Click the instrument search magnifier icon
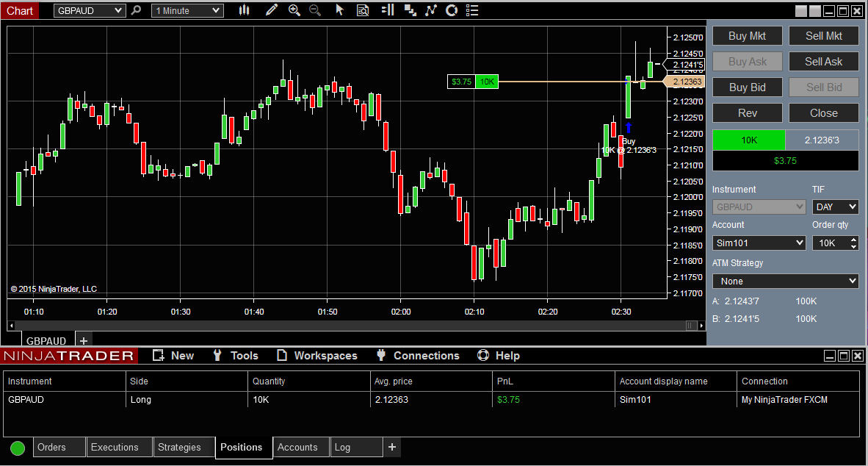The image size is (868, 466). point(136,10)
